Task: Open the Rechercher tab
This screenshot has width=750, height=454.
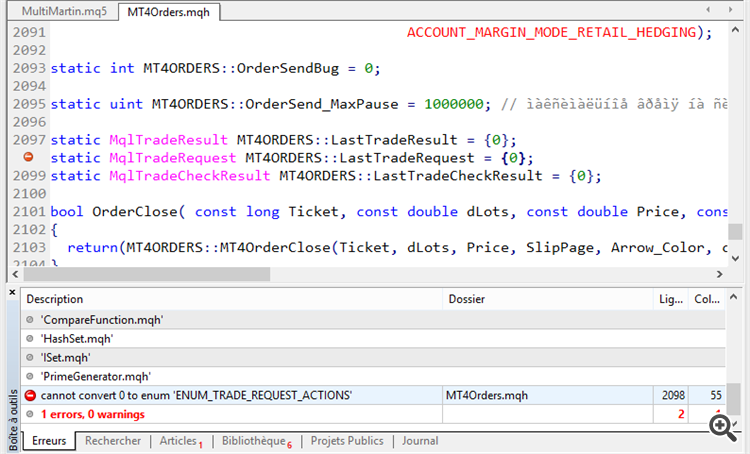Action: [x=113, y=441]
